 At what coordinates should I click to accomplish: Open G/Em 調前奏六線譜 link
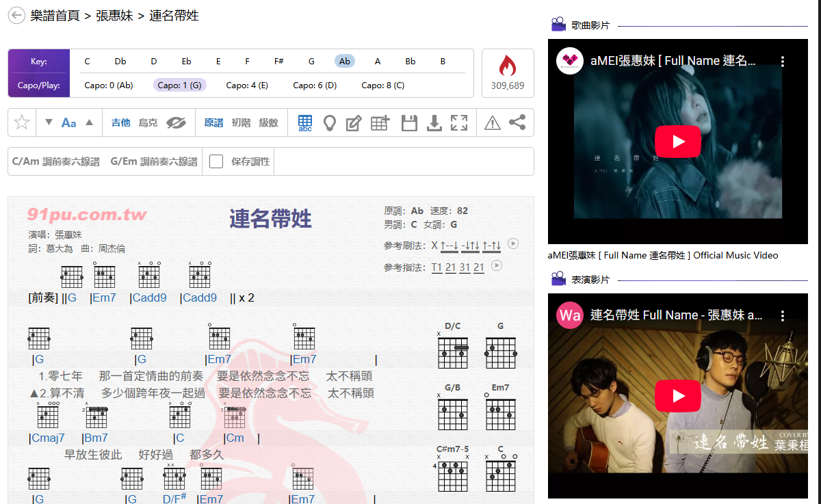click(154, 162)
